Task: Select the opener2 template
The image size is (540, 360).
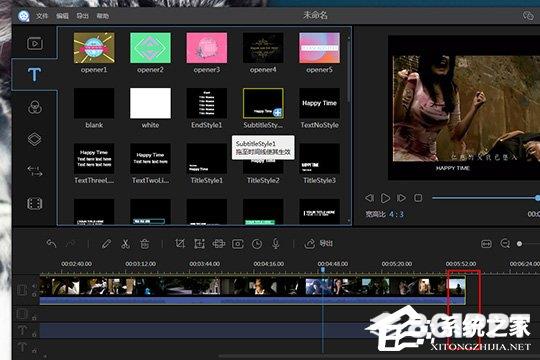Action: pyautogui.click(x=150, y=48)
